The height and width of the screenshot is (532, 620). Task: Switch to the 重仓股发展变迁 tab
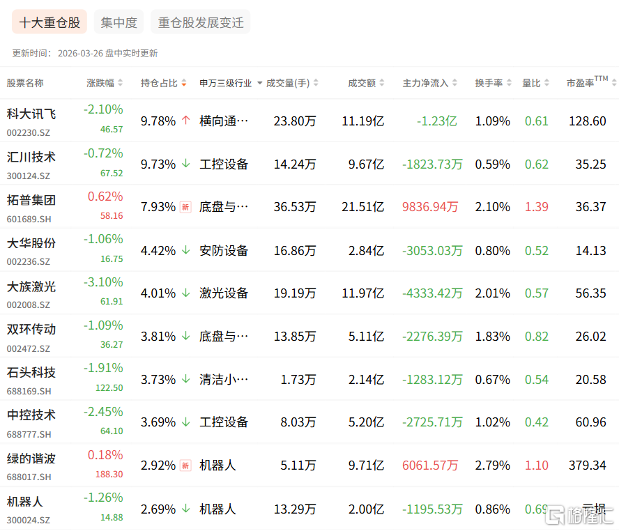coord(200,22)
